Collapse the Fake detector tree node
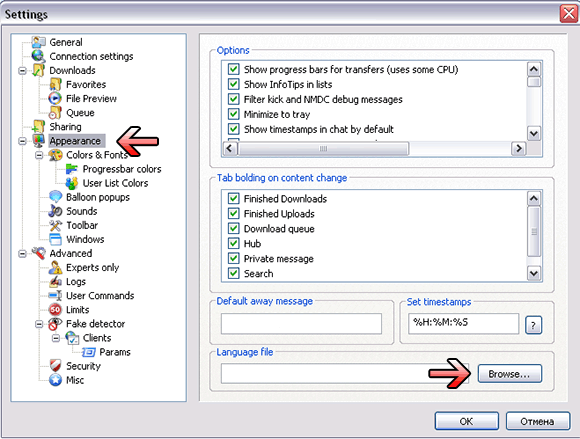The height and width of the screenshot is (439, 580). pyautogui.click(x=39, y=324)
